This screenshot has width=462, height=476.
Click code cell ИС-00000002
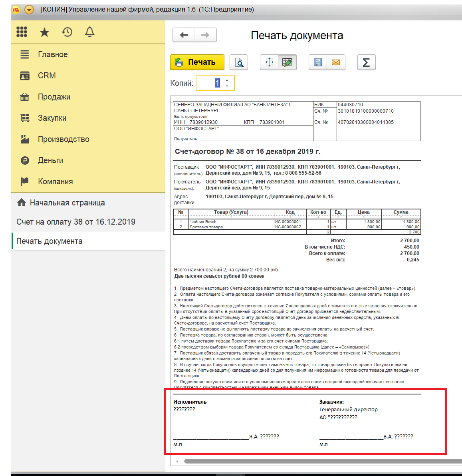click(x=290, y=227)
